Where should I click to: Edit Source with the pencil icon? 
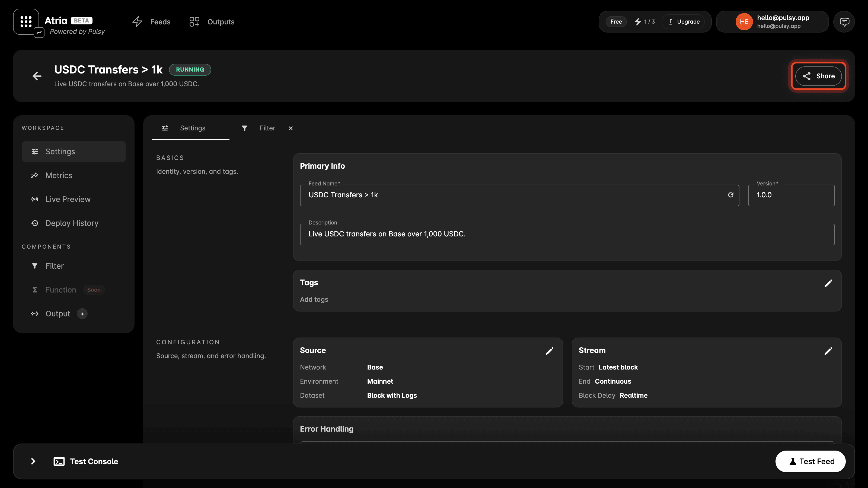[550, 351]
